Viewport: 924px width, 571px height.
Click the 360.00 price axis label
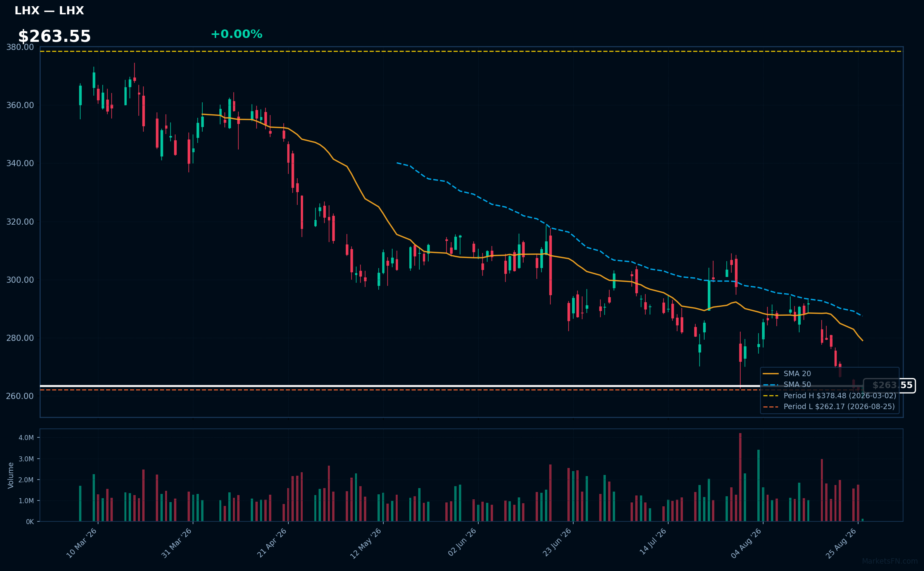[20, 105]
